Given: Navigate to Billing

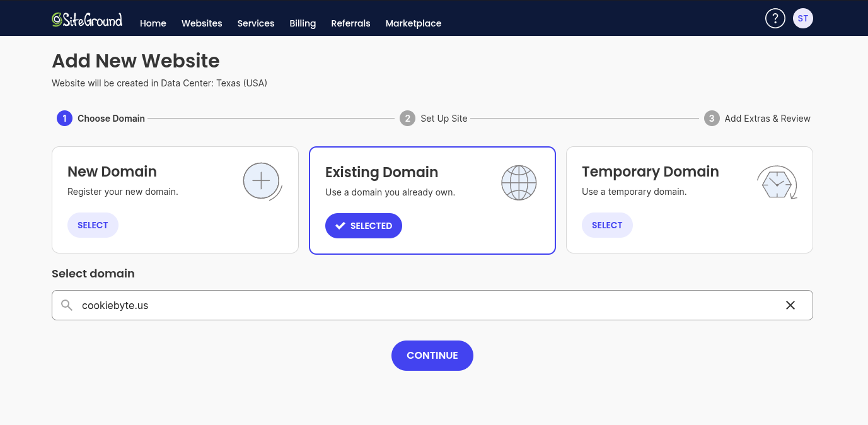Looking at the screenshot, I should coord(303,23).
